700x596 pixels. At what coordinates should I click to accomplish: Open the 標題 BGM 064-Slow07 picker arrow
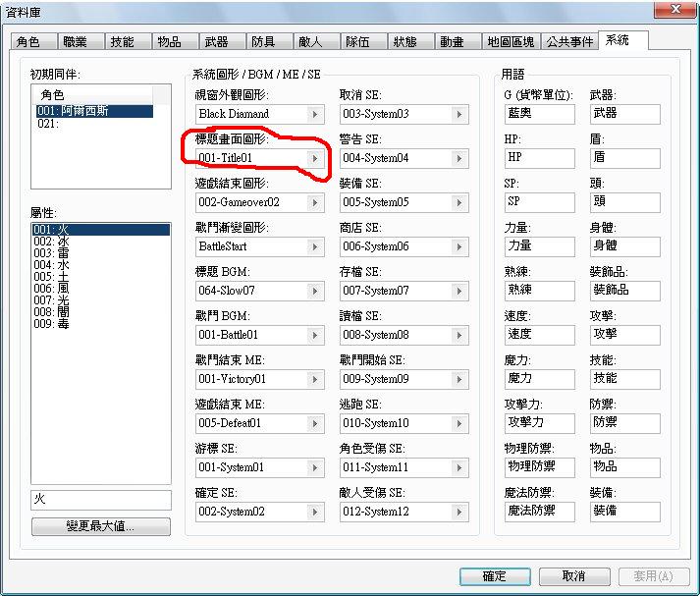pyautogui.click(x=315, y=291)
